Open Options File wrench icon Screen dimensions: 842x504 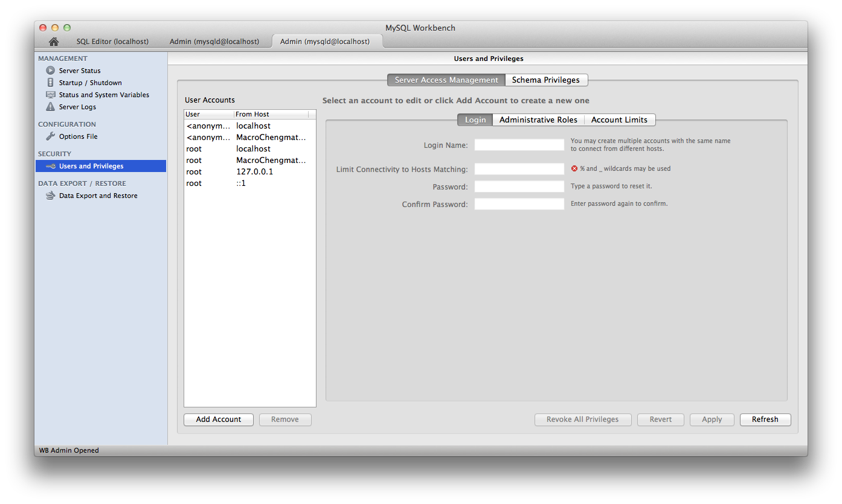click(51, 136)
